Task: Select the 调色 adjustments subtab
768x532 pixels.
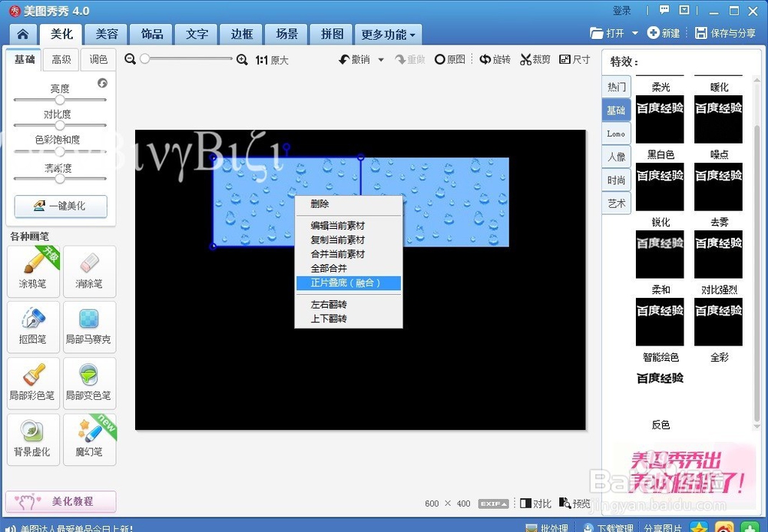Action: 98,60
